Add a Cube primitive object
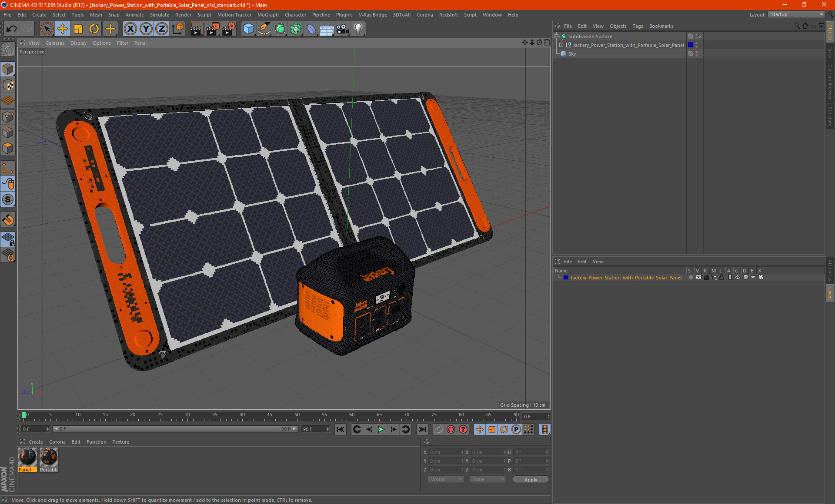Viewport: 835px width, 504px height. [x=248, y=29]
